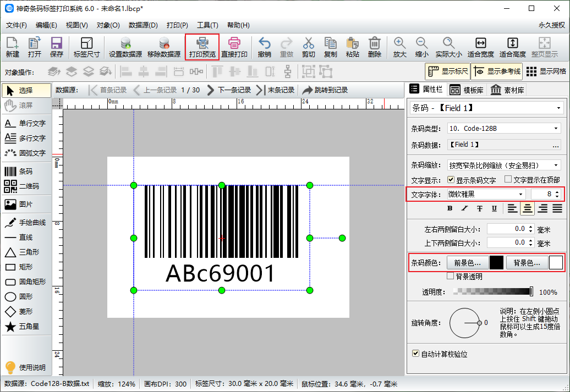Screen dimensions: 570x392
Task: Enable the 背景透明 checkbox
Action: (x=451, y=276)
